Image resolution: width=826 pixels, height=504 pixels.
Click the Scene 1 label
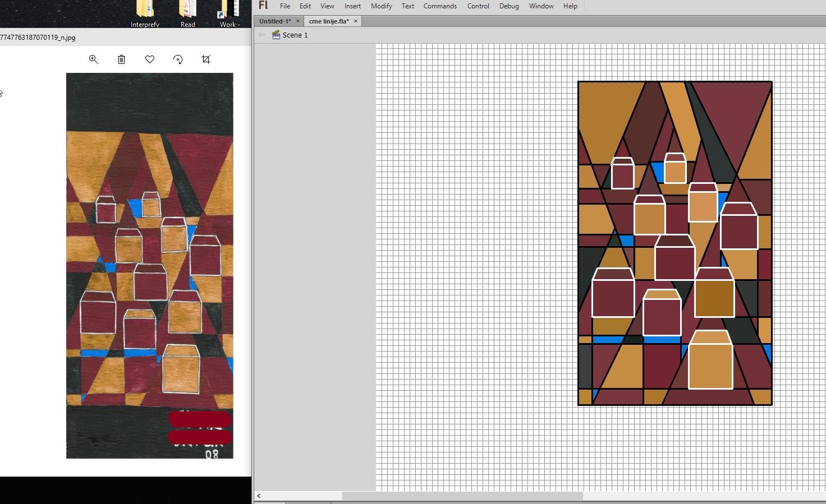pyautogui.click(x=295, y=35)
